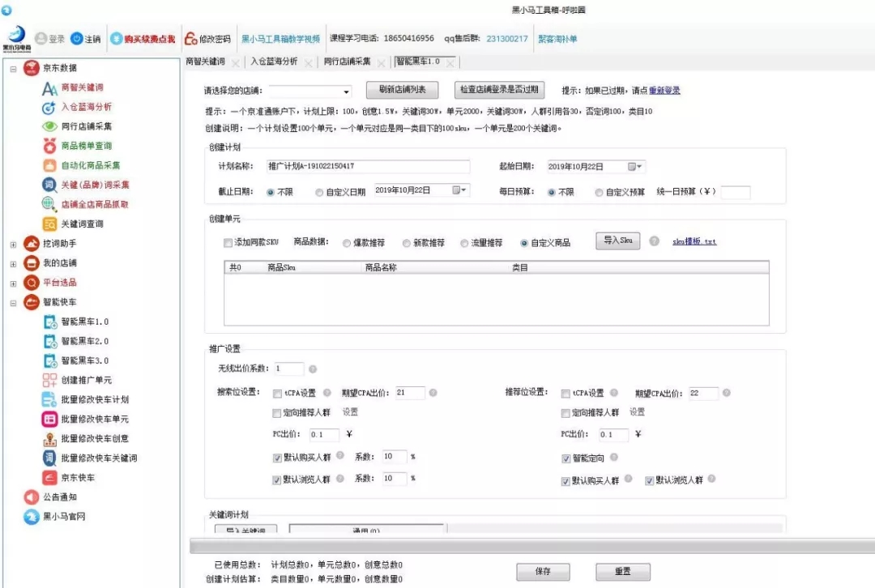Screen dimensions: 875x588
Task: Click help icon beside 无线出价系数
Action: (x=313, y=369)
